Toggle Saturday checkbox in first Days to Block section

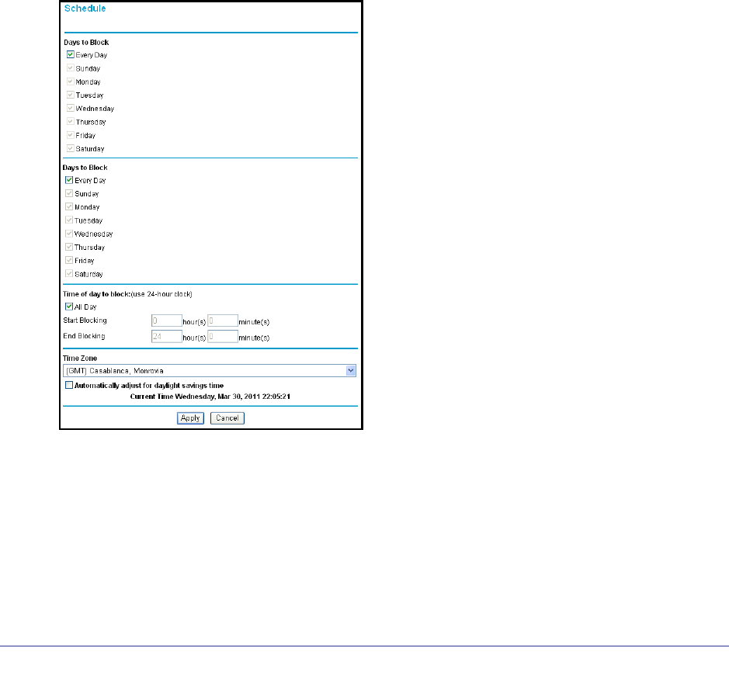click(70, 148)
